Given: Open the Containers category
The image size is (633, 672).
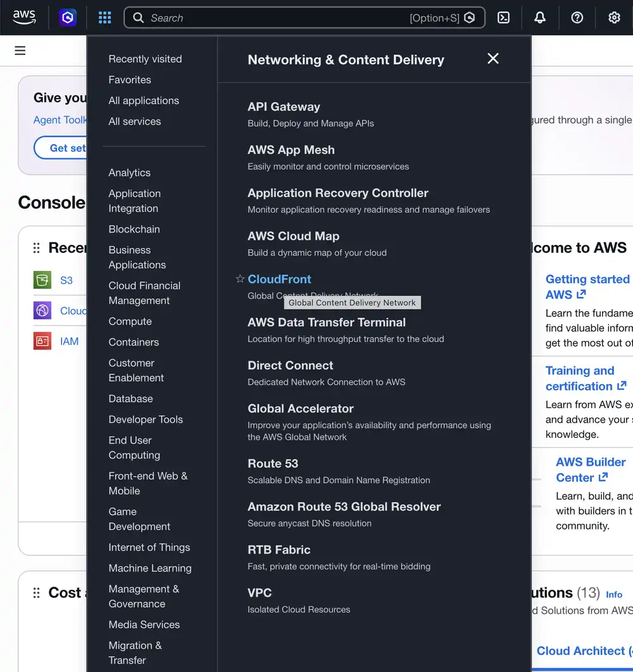Looking at the screenshot, I should pos(134,342).
